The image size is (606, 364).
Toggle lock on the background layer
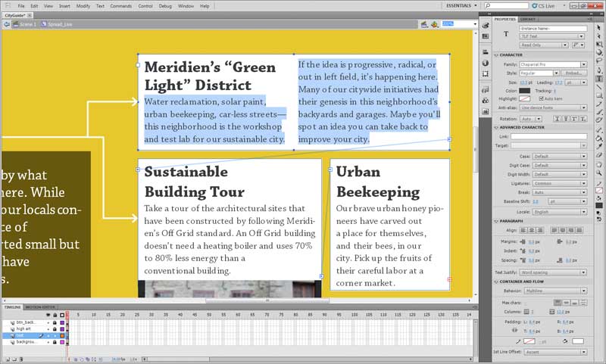(55, 342)
